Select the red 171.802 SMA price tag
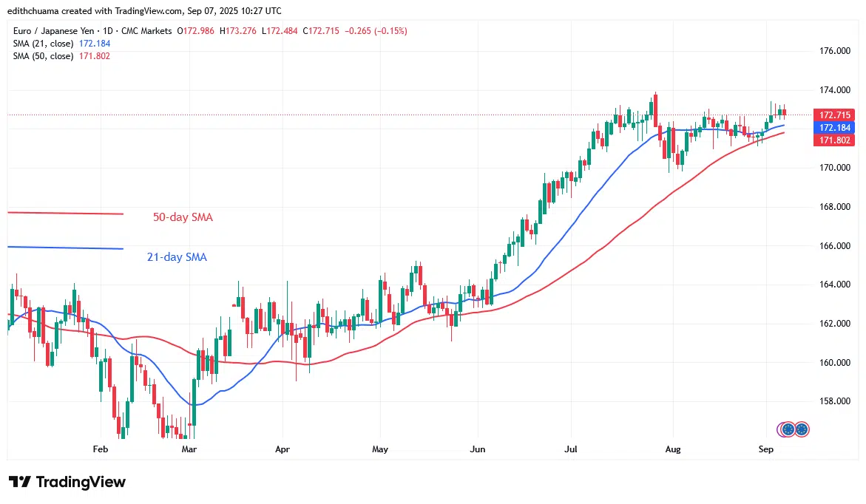This screenshot has width=866, height=504. [834, 140]
